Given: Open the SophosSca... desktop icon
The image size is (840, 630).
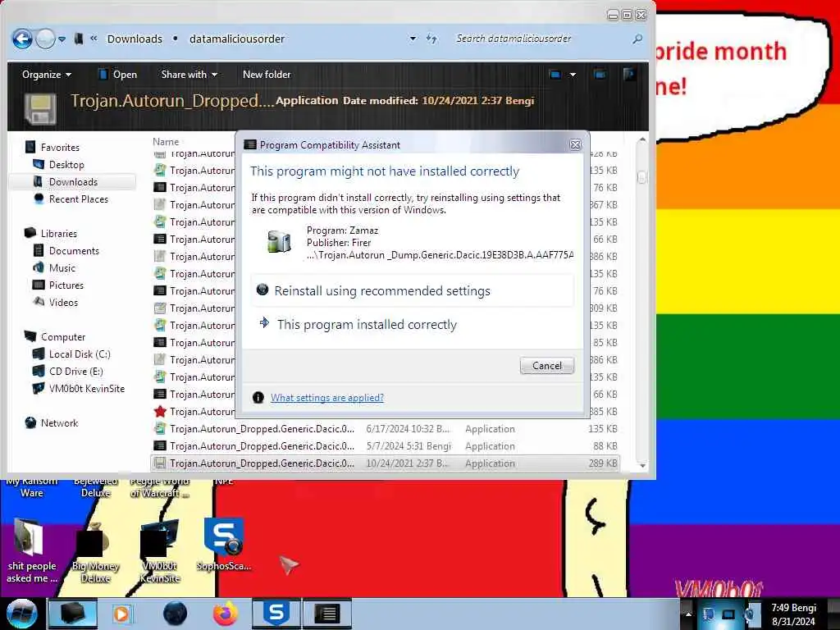Looking at the screenshot, I should tap(223, 545).
